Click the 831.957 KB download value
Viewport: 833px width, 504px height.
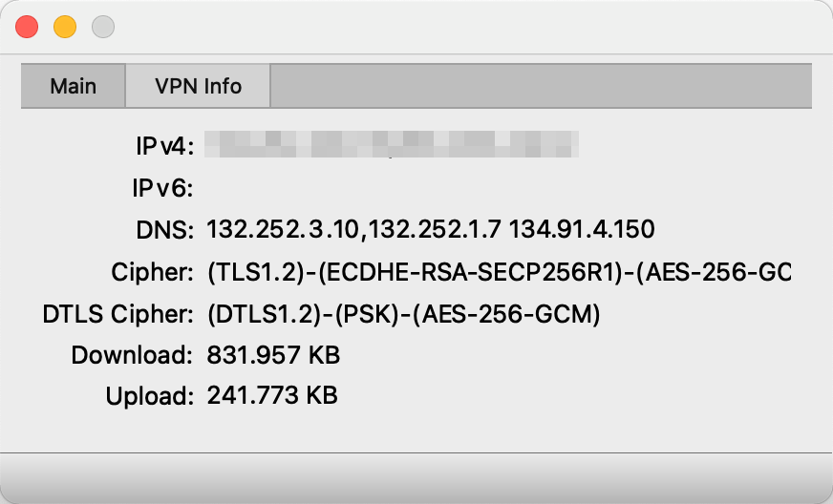pyautogui.click(x=273, y=356)
